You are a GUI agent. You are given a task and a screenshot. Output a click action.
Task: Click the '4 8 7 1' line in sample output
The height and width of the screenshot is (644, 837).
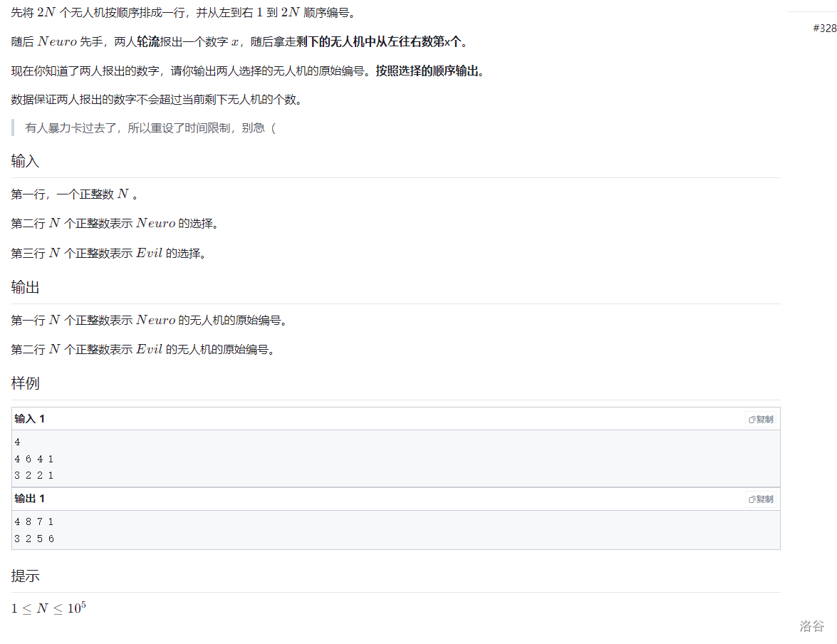[x=34, y=522]
